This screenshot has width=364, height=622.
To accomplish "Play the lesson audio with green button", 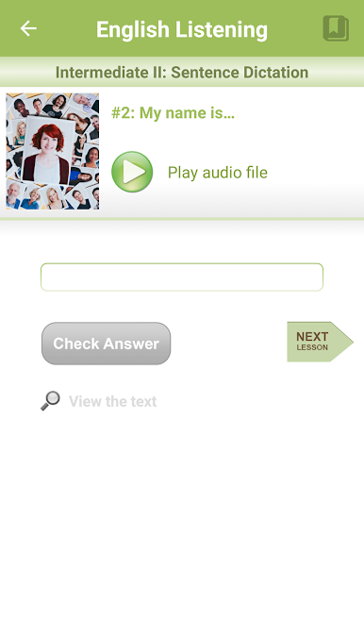I will pyautogui.click(x=132, y=172).
